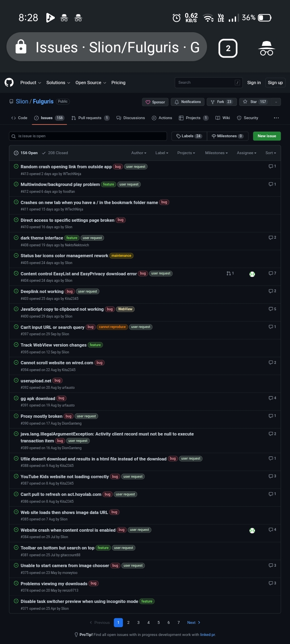Open the GitHub logo home icon

pyautogui.click(x=9, y=83)
